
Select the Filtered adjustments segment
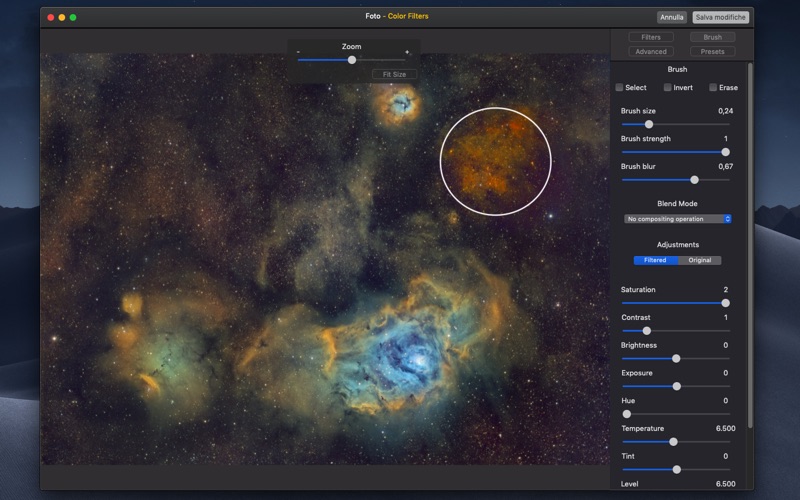click(656, 260)
